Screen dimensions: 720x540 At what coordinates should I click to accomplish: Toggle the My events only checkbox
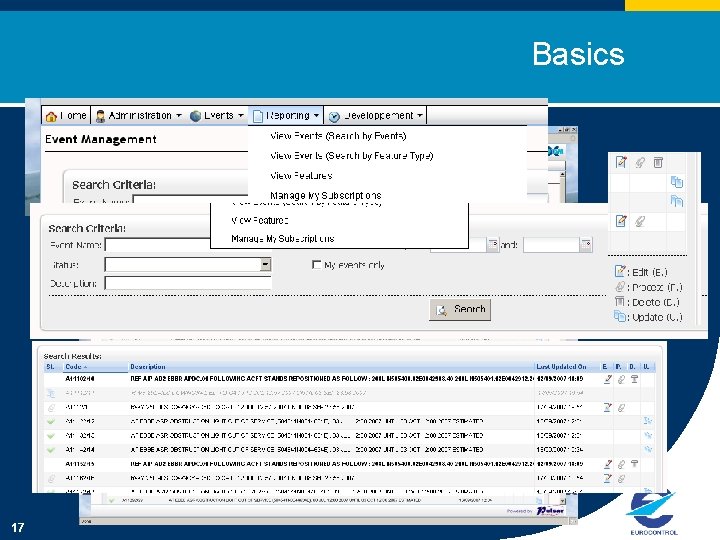316,265
